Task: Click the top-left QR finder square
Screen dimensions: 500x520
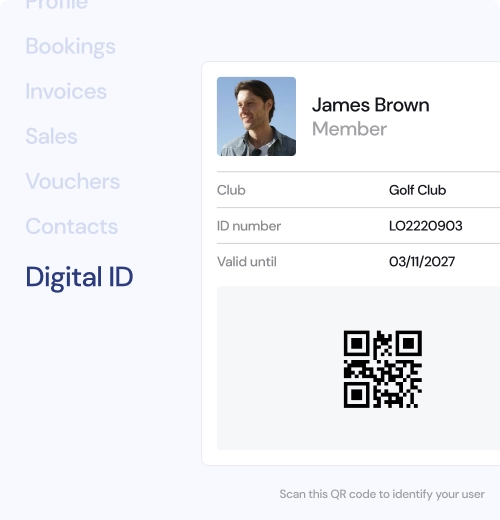Action: pyautogui.click(x=356, y=343)
